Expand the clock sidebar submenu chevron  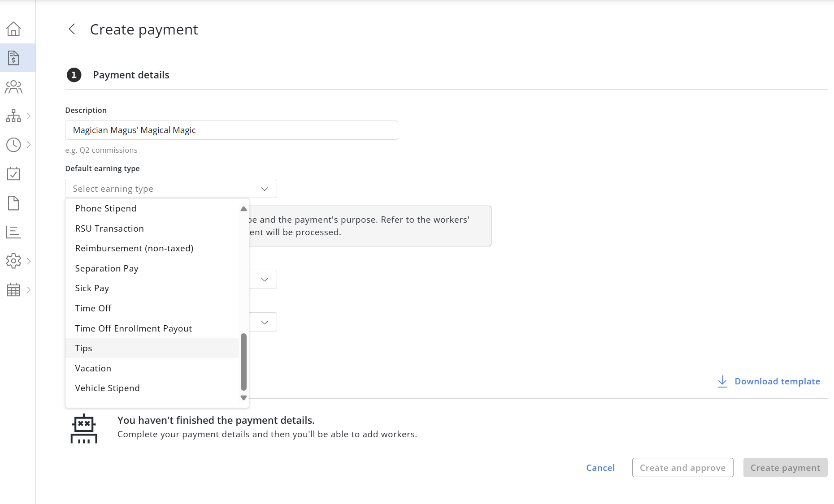pyautogui.click(x=29, y=145)
